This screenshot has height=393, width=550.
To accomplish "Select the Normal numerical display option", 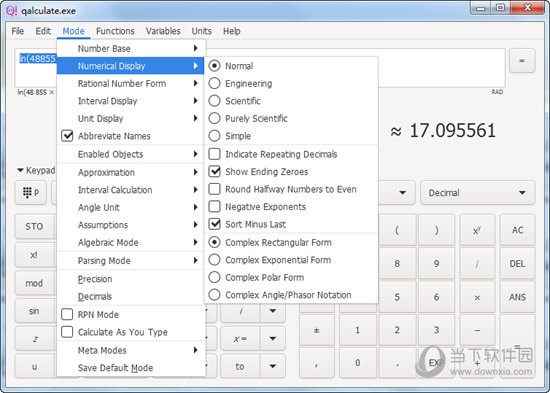I will click(x=291, y=66).
